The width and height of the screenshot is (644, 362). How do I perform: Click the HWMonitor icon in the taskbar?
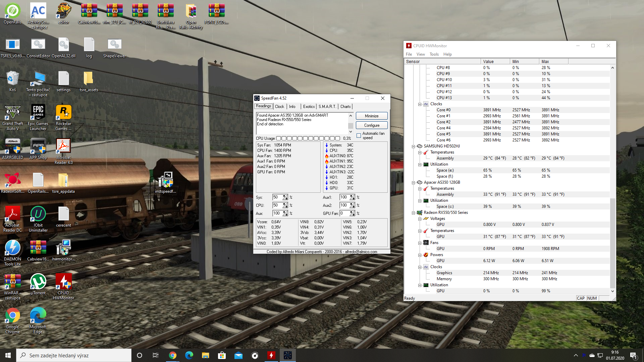271,355
